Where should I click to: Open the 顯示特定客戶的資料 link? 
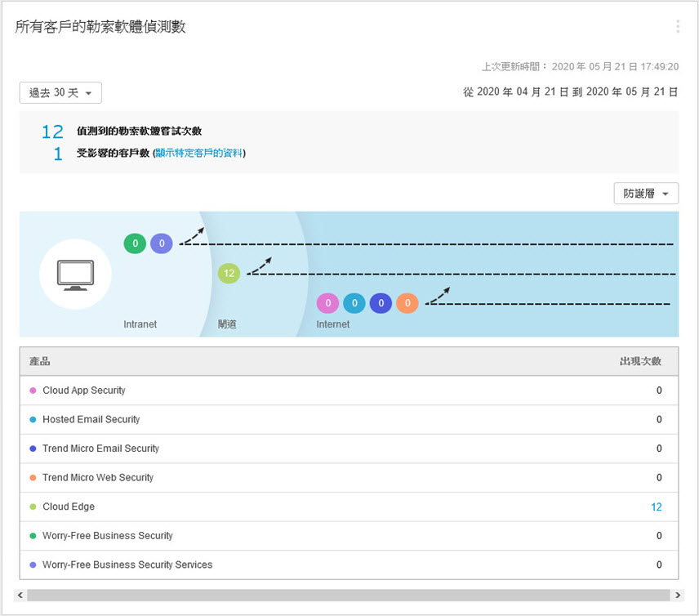pyautogui.click(x=198, y=153)
